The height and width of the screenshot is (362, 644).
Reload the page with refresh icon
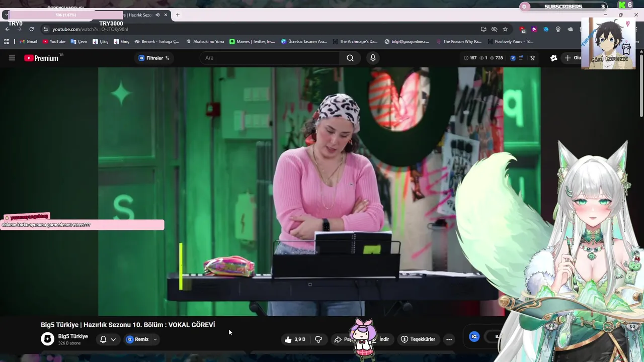coord(31,29)
